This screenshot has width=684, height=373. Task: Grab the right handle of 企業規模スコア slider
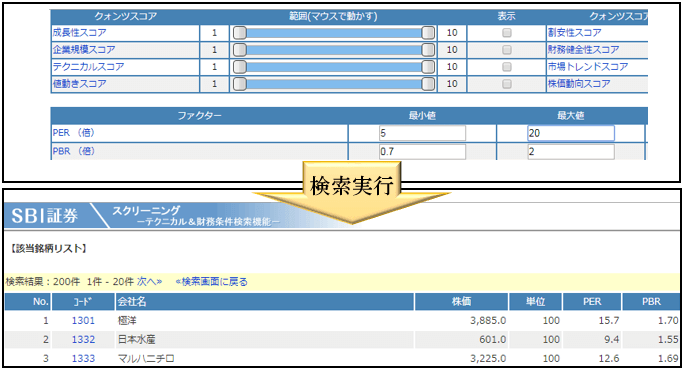(x=428, y=50)
